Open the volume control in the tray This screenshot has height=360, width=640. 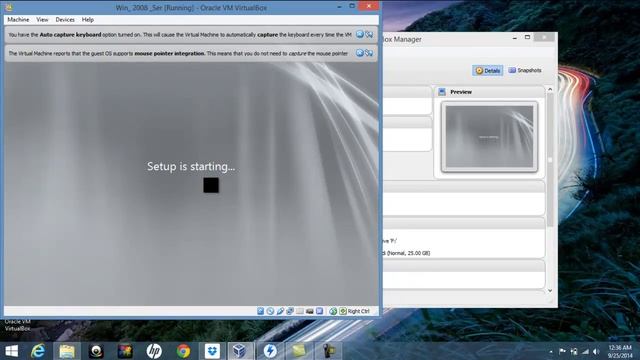(x=596, y=351)
